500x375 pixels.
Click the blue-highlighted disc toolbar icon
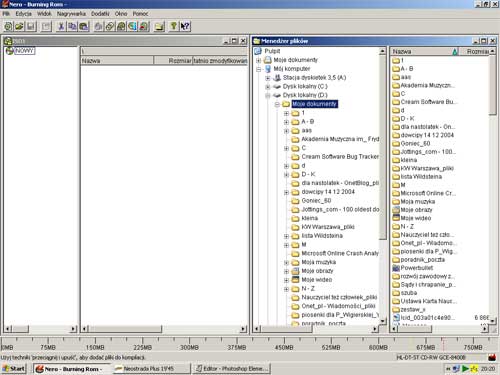tap(132, 26)
